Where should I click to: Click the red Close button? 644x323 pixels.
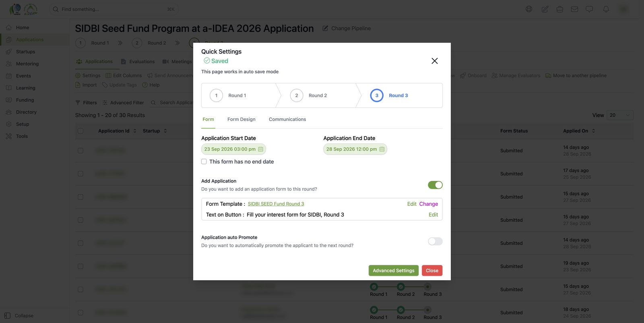[432, 271]
